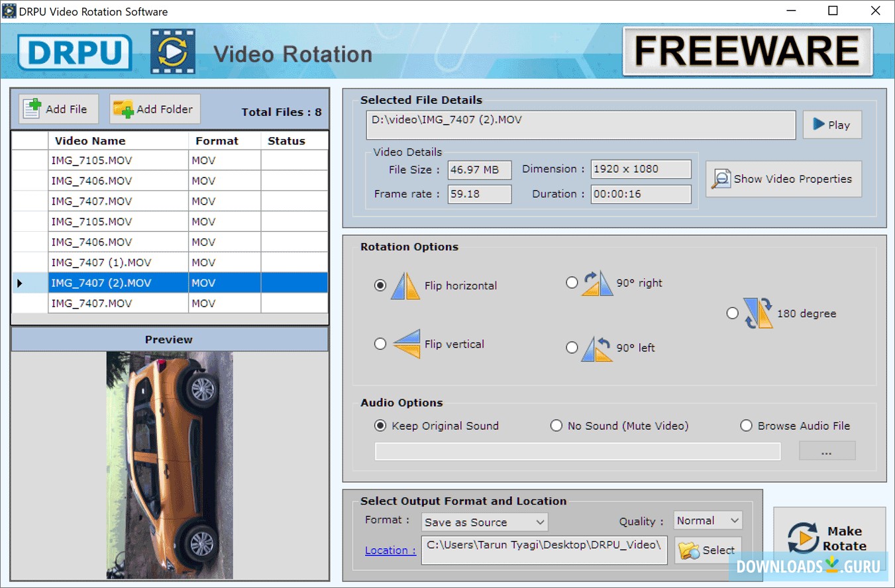Click the folder icon on the Select button
The image size is (895, 588).
690,550
